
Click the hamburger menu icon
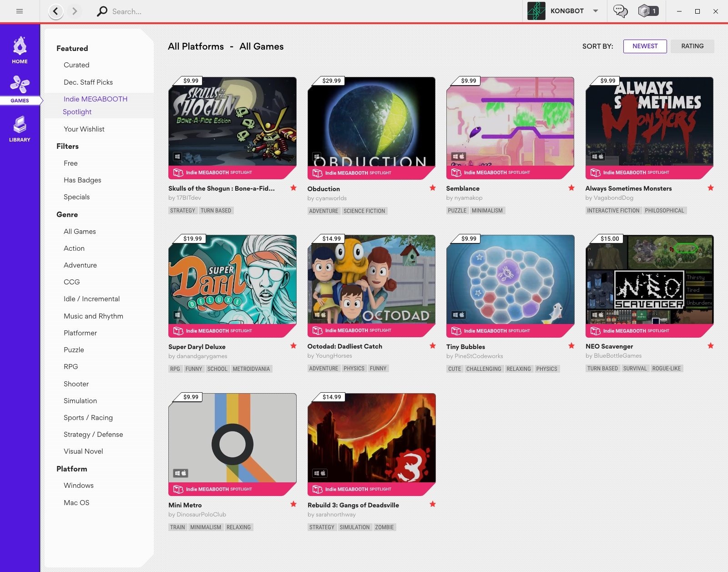tap(20, 11)
